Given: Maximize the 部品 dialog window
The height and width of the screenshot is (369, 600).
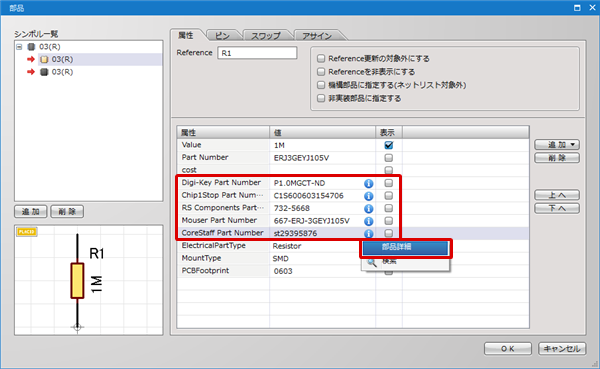Looking at the screenshot, I should click(577, 8).
